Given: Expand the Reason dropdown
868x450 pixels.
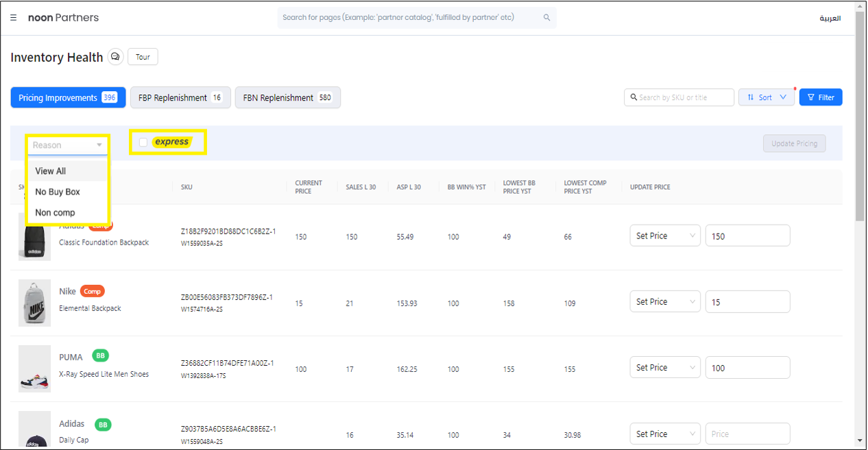Looking at the screenshot, I should click(x=67, y=145).
